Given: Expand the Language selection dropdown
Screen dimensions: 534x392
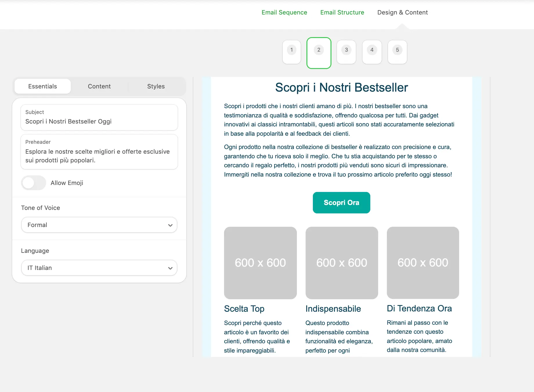Looking at the screenshot, I should click(x=99, y=268).
